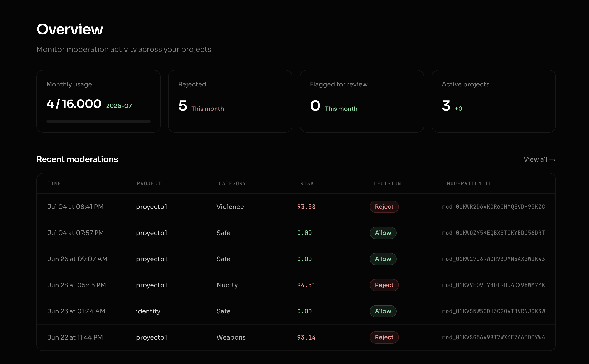Click proyecto1 in the Weapons row
Image resolution: width=589 pixels, height=364 pixels.
point(151,338)
